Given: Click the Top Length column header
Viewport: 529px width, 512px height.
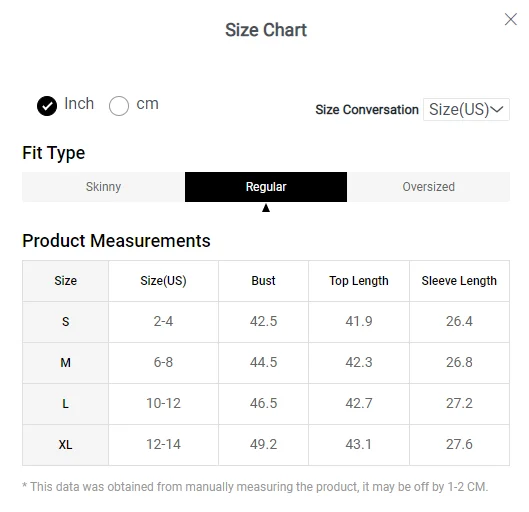Looking at the screenshot, I should point(359,281).
